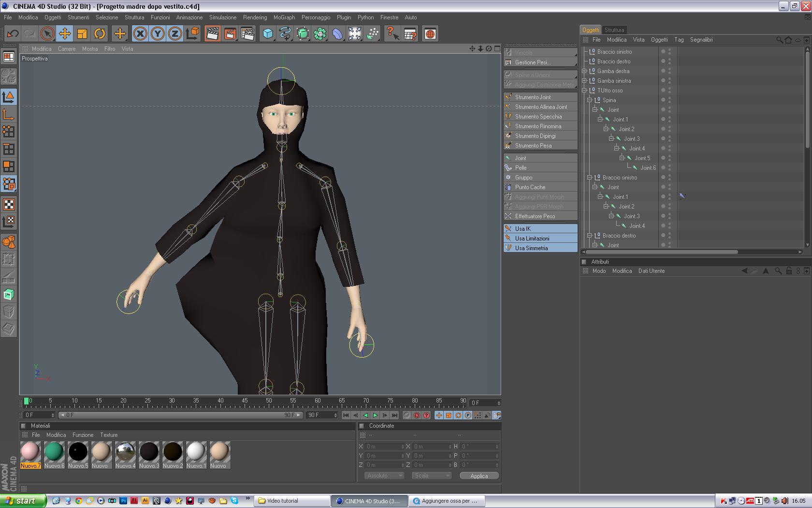Click the Undo arrow icon
This screenshot has width=812, height=508.
[13, 34]
